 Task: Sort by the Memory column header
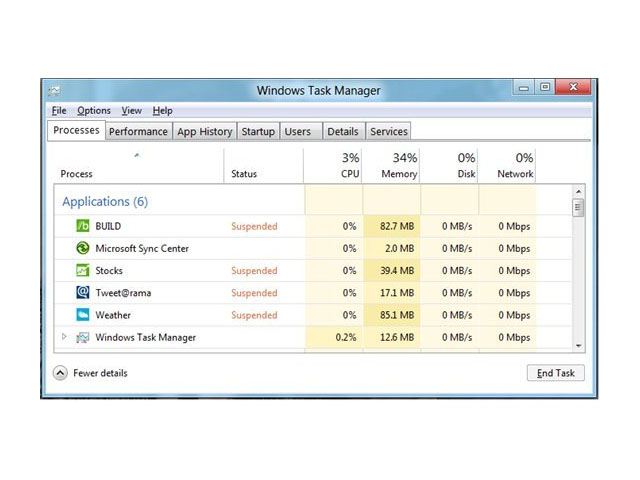391,166
